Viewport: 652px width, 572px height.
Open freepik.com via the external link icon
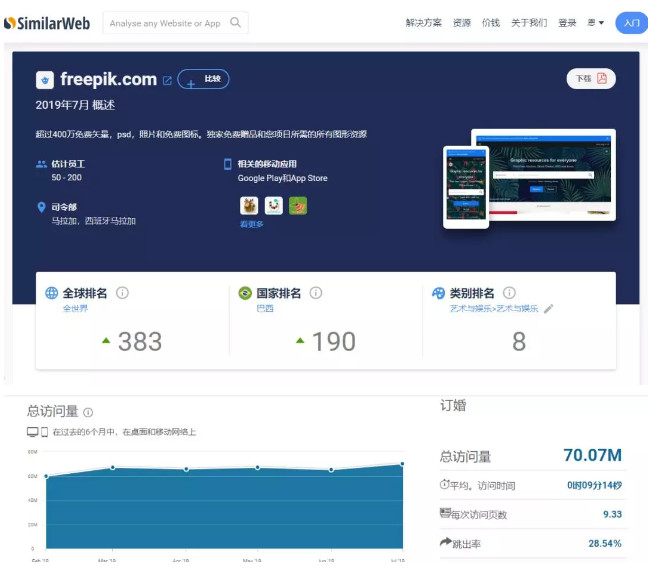click(167, 80)
